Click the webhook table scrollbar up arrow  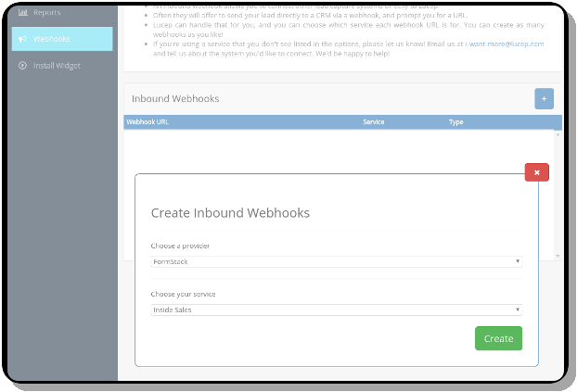pyautogui.click(x=558, y=134)
